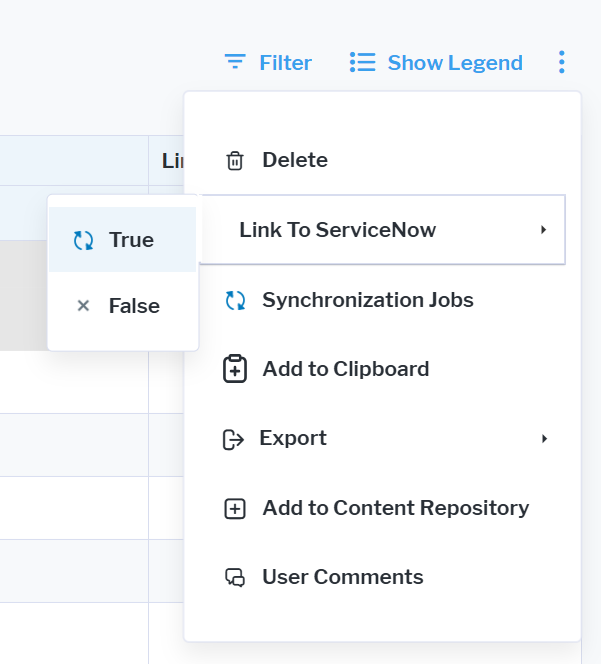Screen dimensions: 601x664
Task: Click the Add to Clipboard icon
Action: [235, 369]
